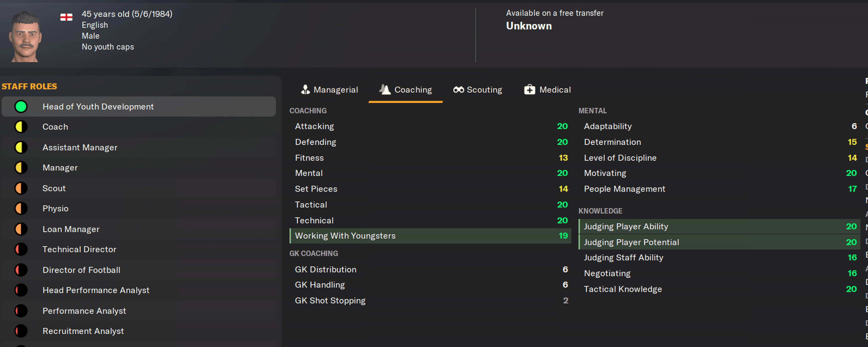Image resolution: width=868 pixels, height=347 pixels.
Task: Switch to the Scouting attributes tab
Action: pos(484,90)
